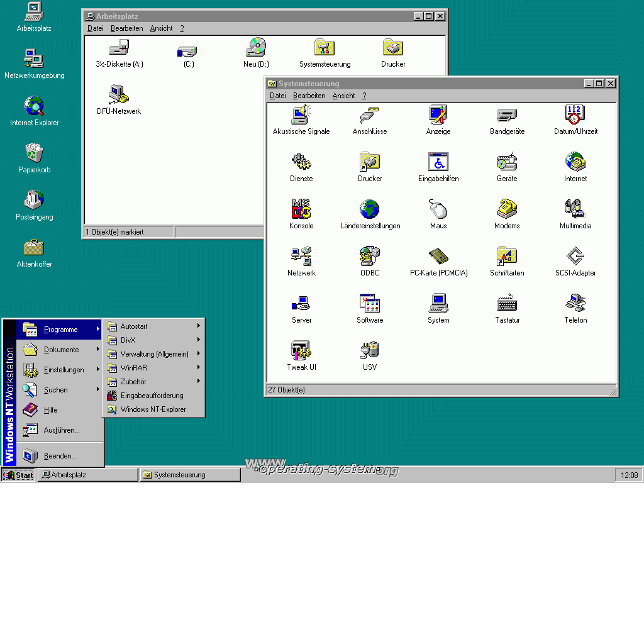
Task: Switch to Arbeitsplatz taskbar button
Action: pos(87,475)
